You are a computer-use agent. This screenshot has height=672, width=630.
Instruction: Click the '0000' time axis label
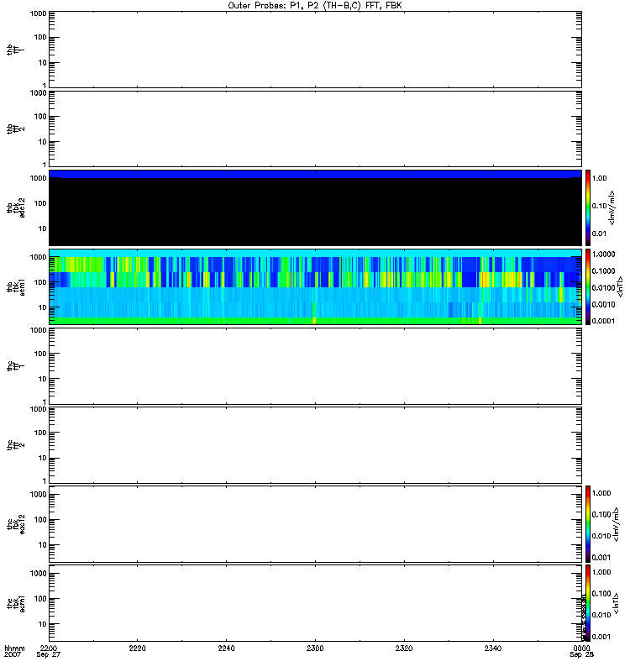581,648
